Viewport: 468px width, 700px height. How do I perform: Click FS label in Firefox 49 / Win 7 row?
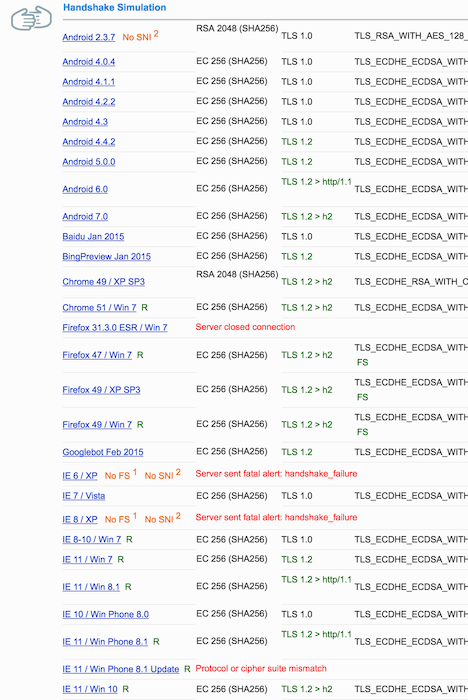pyautogui.click(x=363, y=432)
